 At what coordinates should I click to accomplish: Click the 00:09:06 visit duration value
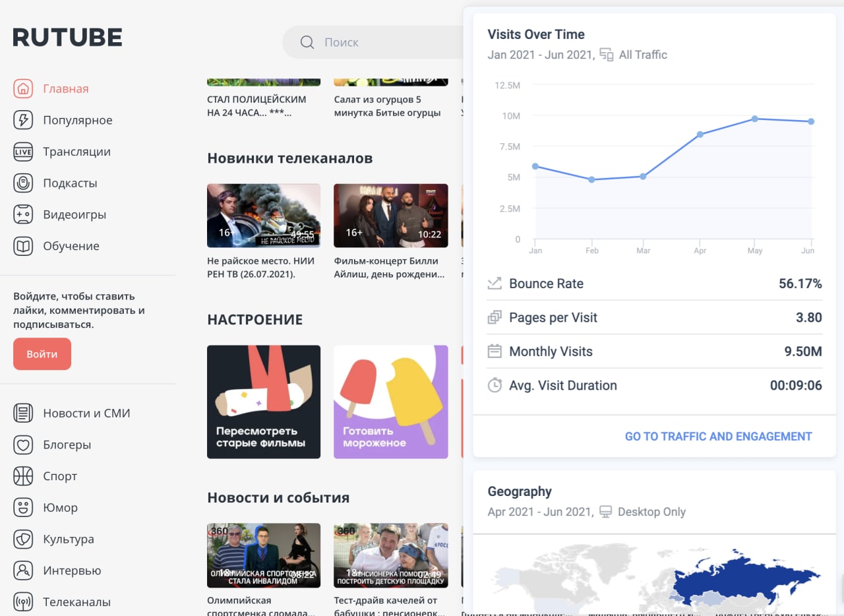coord(796,385)
